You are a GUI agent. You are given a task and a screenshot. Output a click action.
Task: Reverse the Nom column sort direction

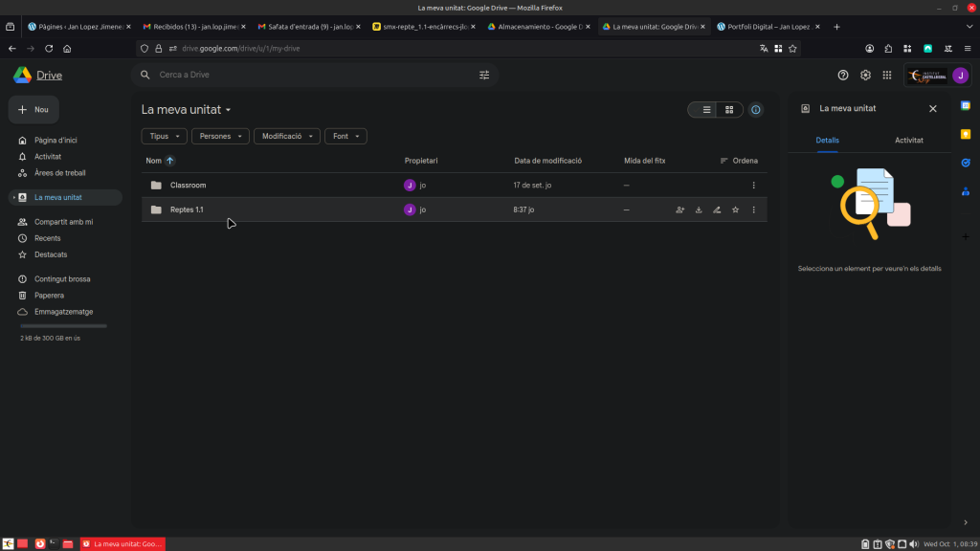(x=170, y=161)
